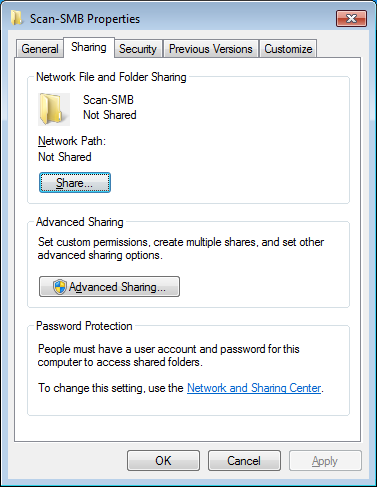Switch to the General tab
Image resolution: width=377 pixels, height=487 pixels.
40,49
